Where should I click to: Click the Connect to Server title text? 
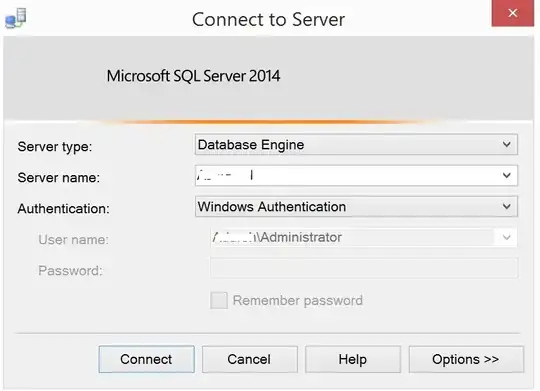[268, 20]
